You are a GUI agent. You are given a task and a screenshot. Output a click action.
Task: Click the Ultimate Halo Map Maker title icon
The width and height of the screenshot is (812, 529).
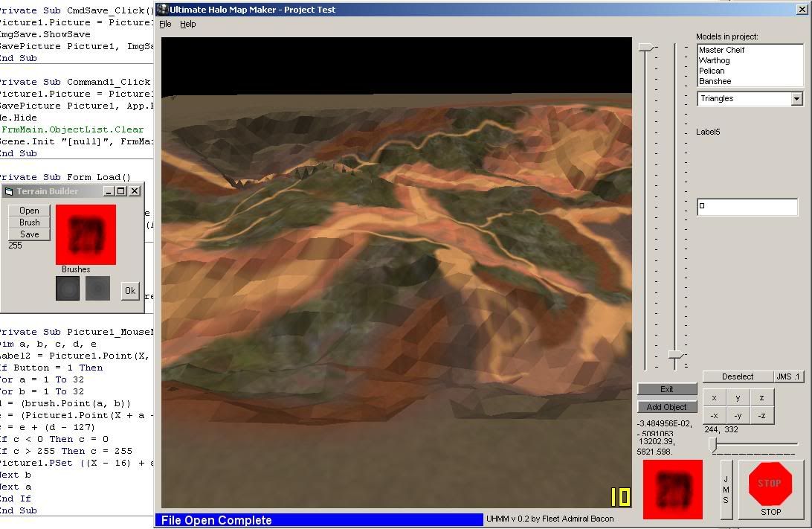(163, 9)
